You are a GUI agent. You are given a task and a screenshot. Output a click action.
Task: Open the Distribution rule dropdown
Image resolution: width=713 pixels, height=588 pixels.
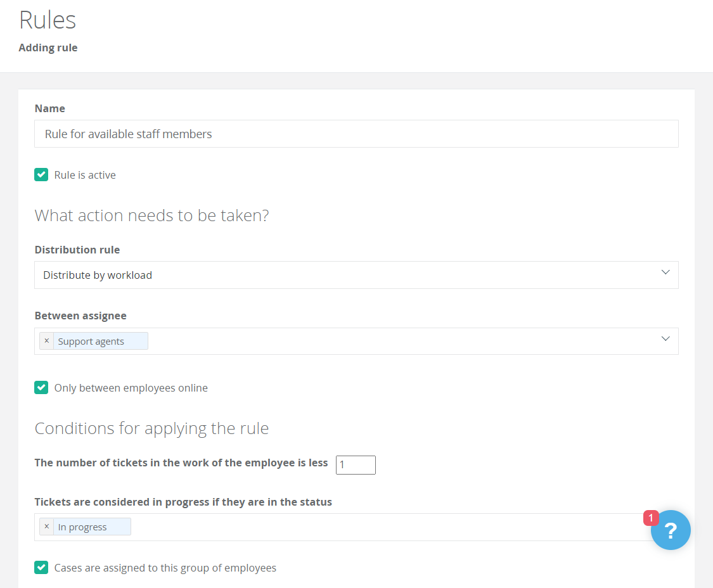pyautogui.click(x=356, y=274)
